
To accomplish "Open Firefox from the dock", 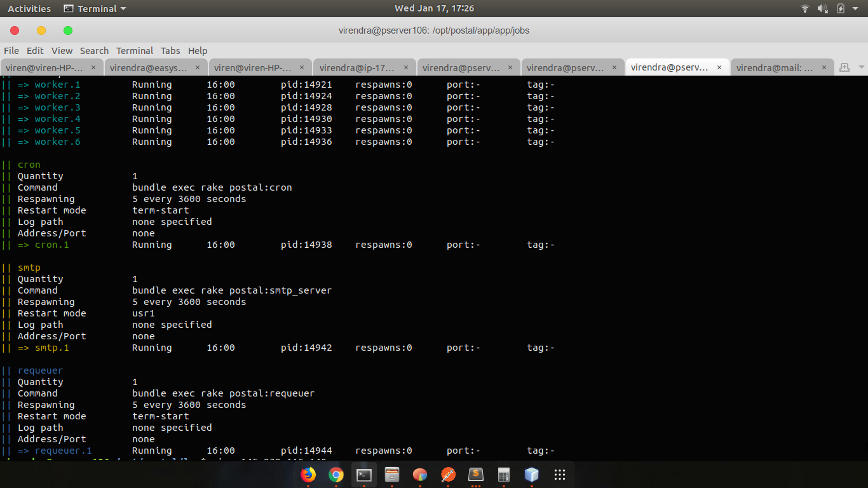I will 309,475.
